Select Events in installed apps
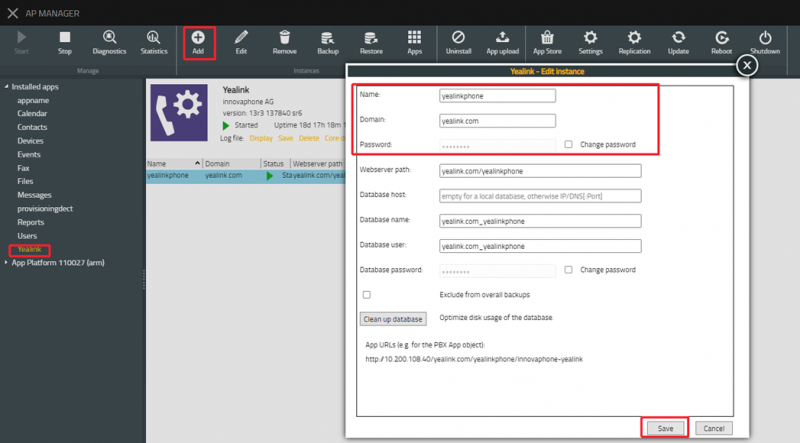Image resolution: width=800 pixels, height=443 pixels. click(x=29, y=155)
